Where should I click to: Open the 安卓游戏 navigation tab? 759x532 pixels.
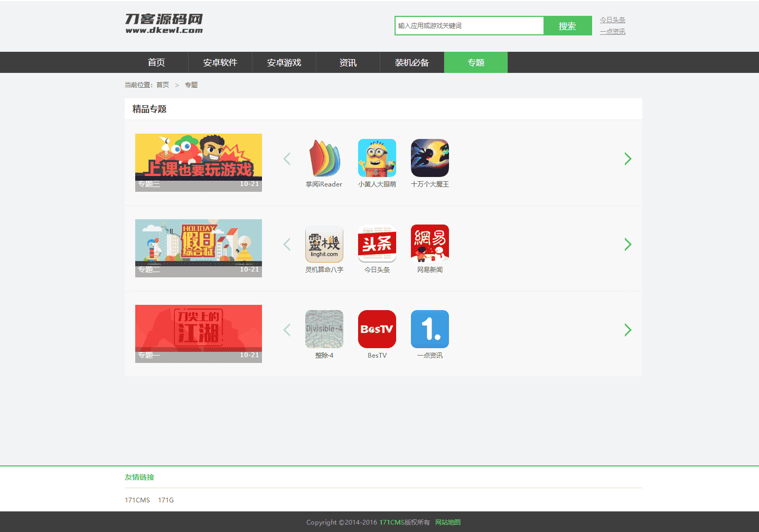(x=284, y=62)
